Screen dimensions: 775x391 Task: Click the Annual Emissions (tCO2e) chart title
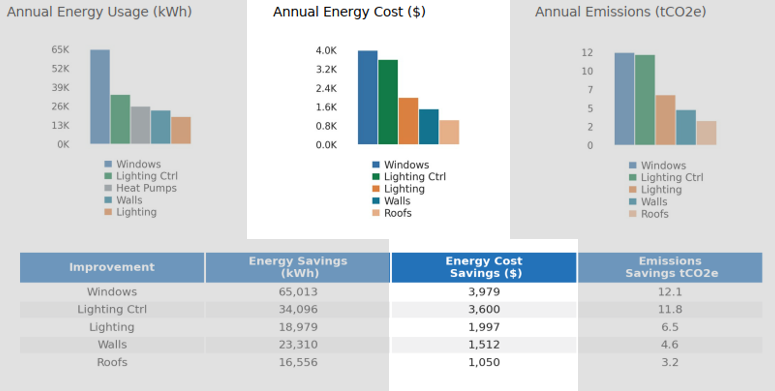point(620,12)
